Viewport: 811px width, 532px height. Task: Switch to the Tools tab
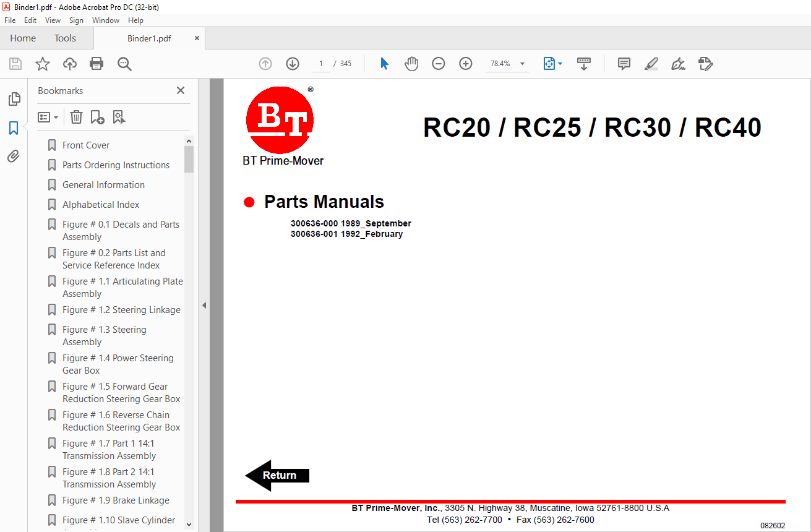(x=65, y=38)
